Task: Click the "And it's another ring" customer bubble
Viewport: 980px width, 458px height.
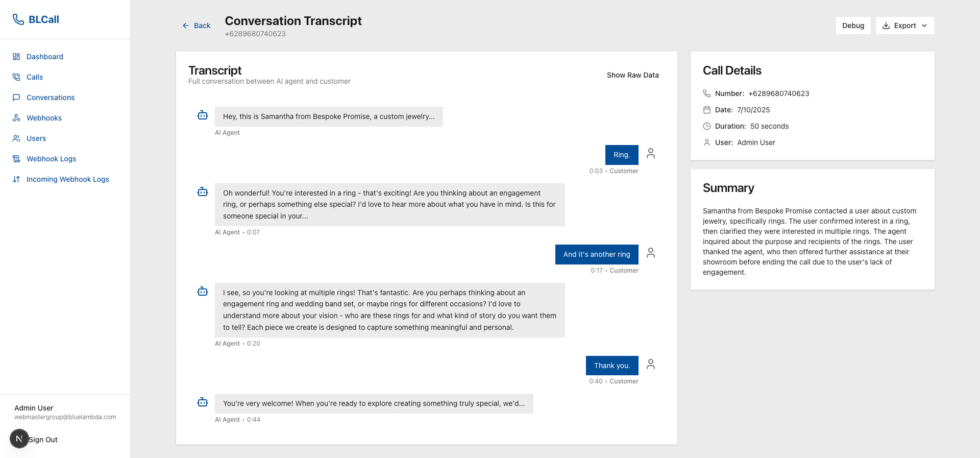Action: click(x=596, y=254)
